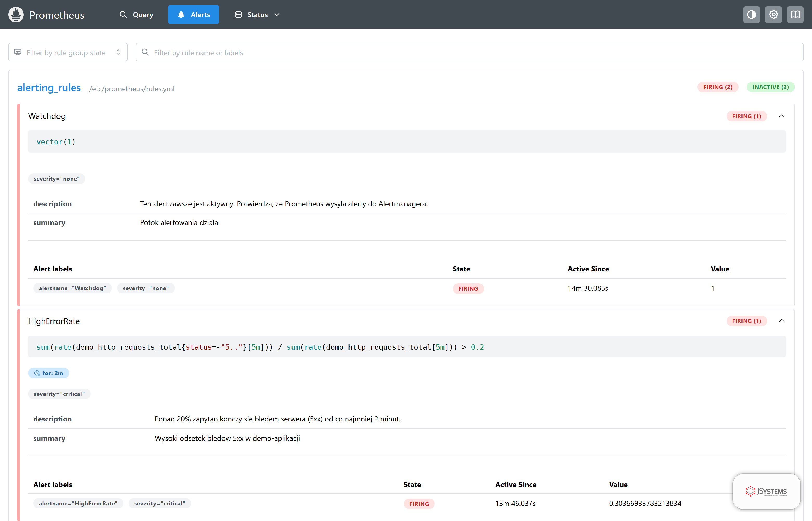The width and height of the screenshot is (812, 521).
Task: Click the group FIRING (2) badge
Action: (718, 87)
